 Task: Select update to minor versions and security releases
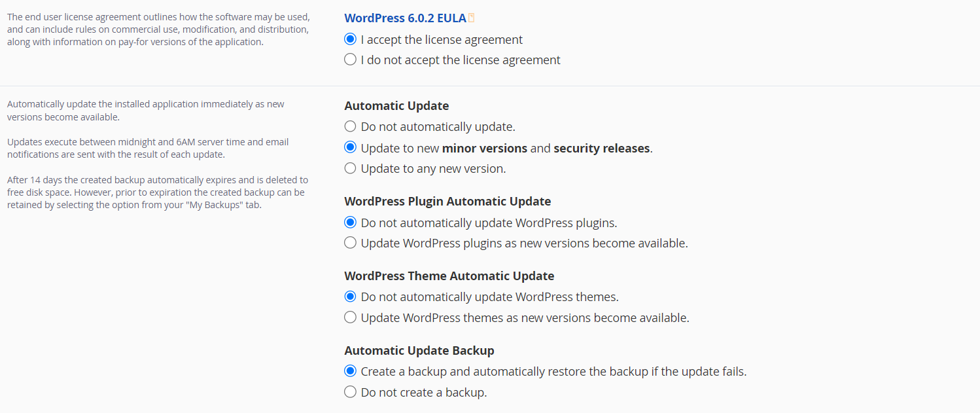pyautogui.click(x=350, y=147)
